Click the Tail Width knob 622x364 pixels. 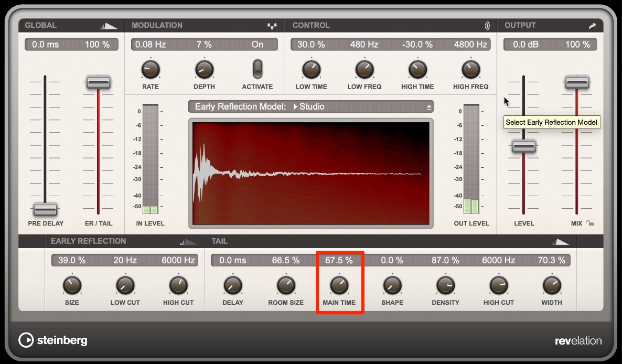(552, 285)
